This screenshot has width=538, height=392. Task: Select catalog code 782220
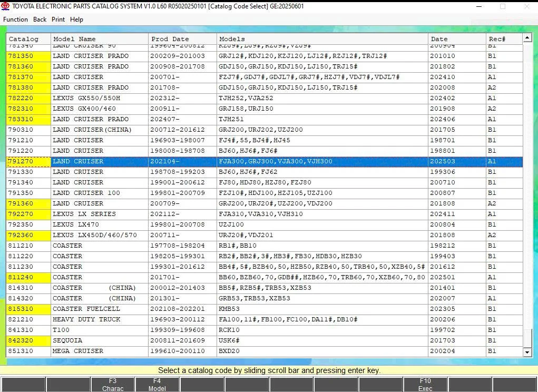(28, 98)
